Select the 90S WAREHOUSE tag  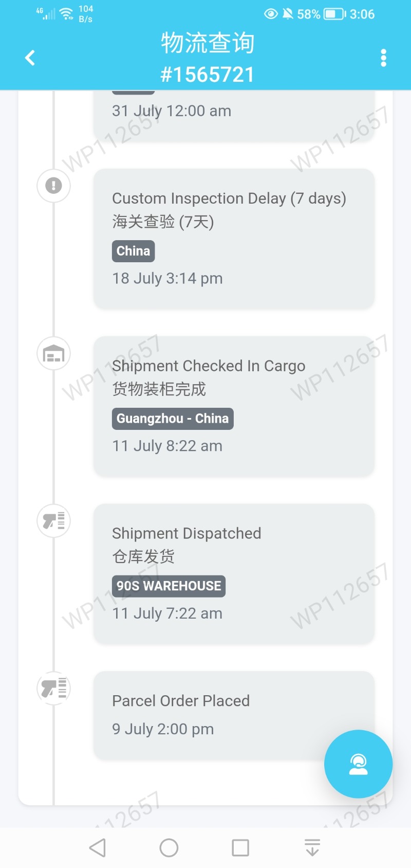[169, 586]
